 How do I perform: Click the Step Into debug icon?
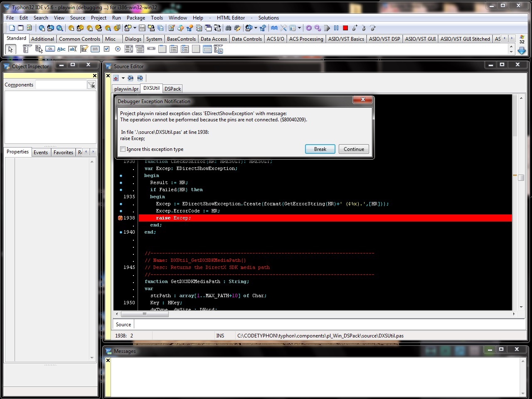(x=355, y=28)
